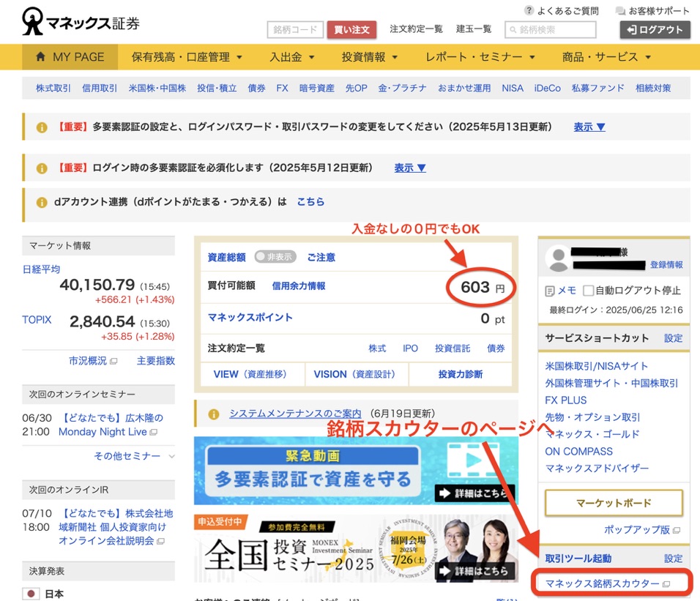Open the 多要素認証で資産を守る video banner
The image size is (700, 601).
[357, 471]
